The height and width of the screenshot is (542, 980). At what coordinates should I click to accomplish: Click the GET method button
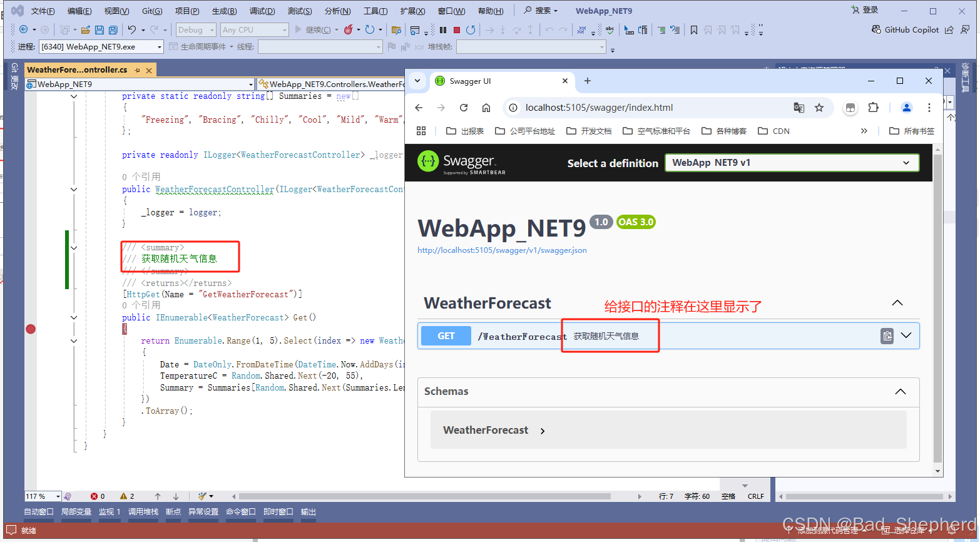coord(446,336)
